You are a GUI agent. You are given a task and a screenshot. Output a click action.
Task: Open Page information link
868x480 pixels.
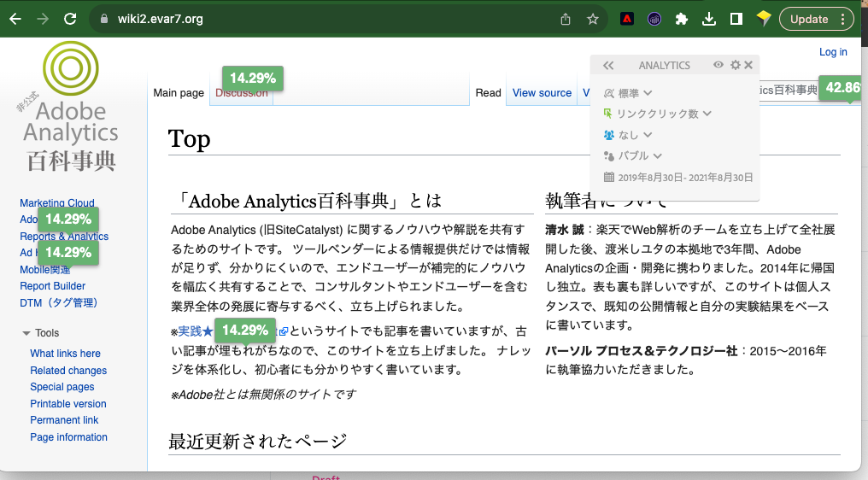pos(68,436)
